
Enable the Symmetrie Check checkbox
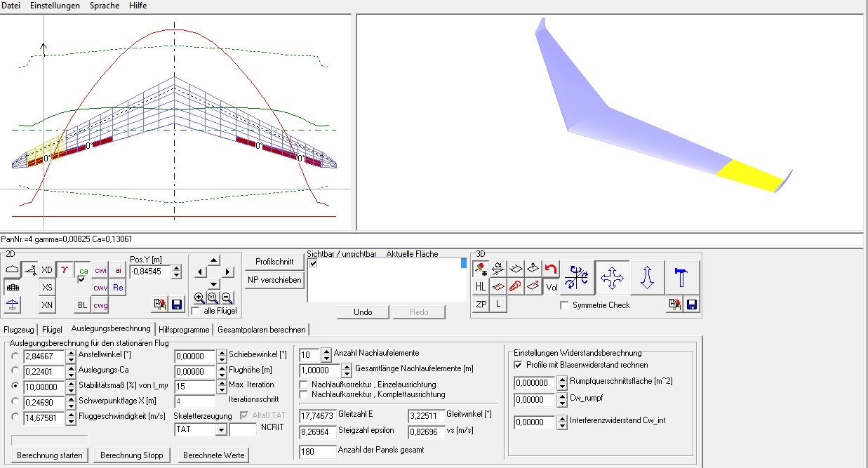(x=564, y=305)
